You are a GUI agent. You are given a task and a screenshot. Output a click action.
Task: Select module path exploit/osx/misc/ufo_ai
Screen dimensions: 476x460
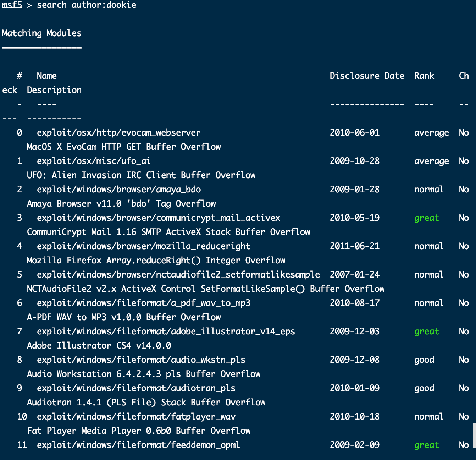pyautogui.click(x=94, y=161)
